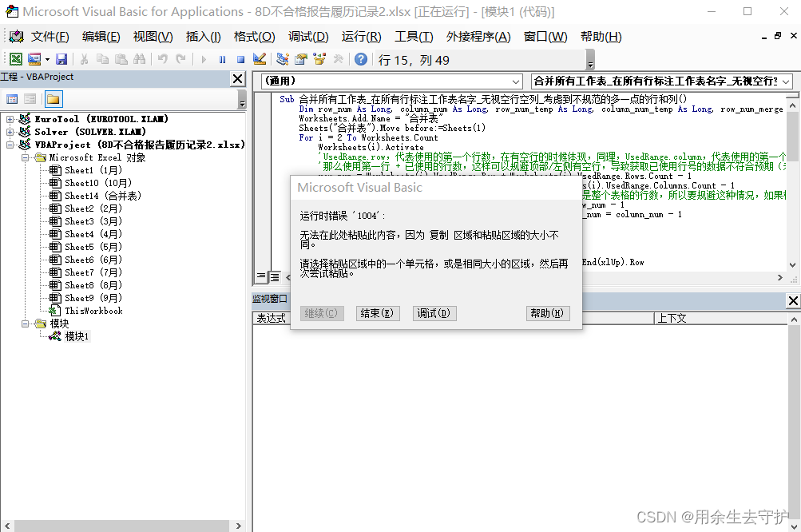This screenshot has width=801, height=532.
Task: Open Object Browser toolbar icon
Action: (319, 59)
